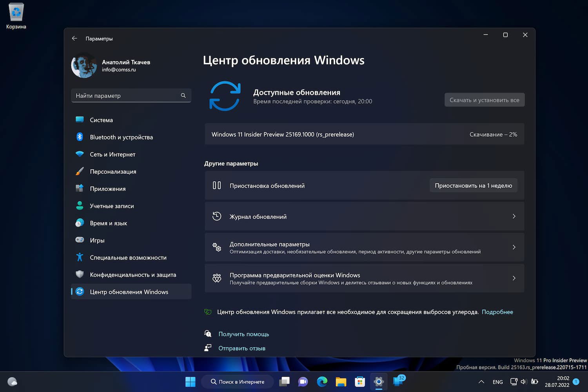Image resolution: width=588 pixels, height=392 pixels.
Task: Click the Анатолий Ткачев profile avatar
Action: click(83, 65)
